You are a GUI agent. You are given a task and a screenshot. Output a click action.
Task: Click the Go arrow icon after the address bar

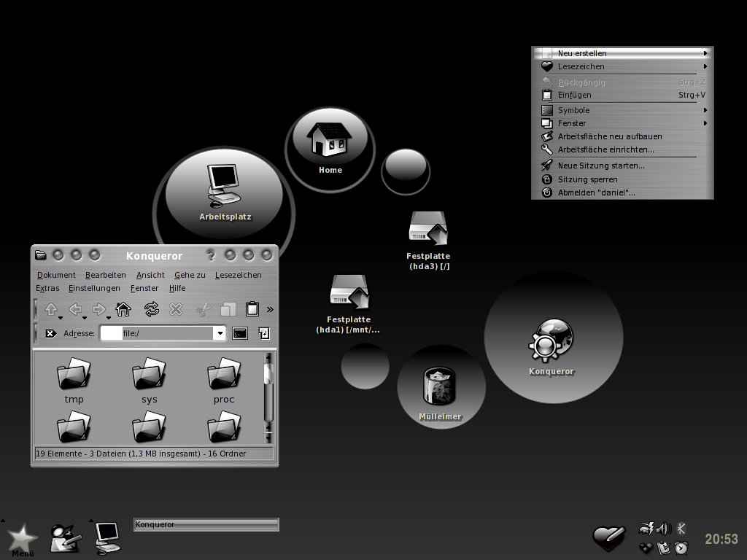coord(264,333)
